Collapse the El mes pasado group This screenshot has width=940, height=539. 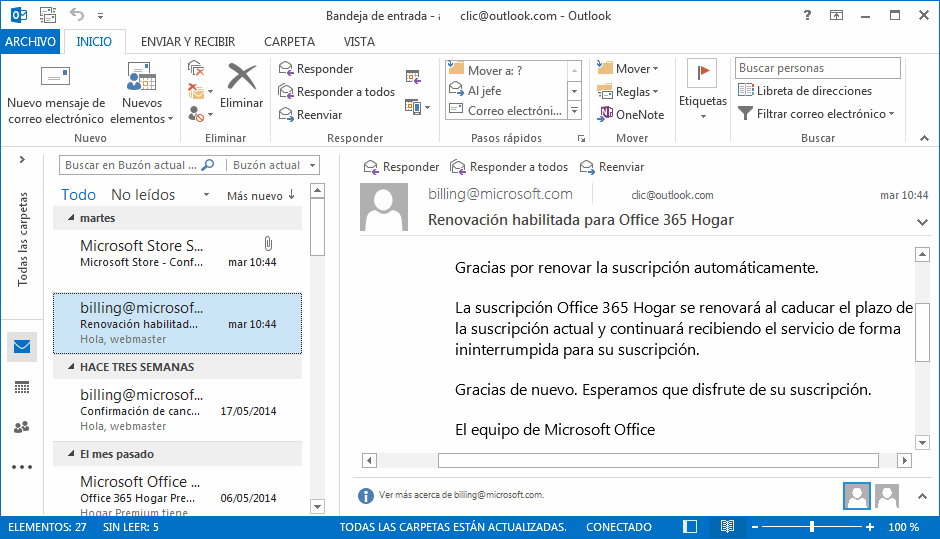click(x=71, y=454)
